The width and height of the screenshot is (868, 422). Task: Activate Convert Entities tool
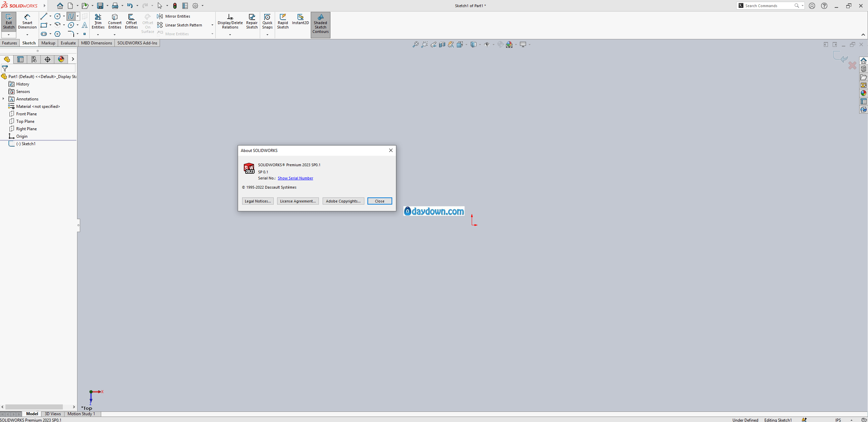(x=114, y=21)
